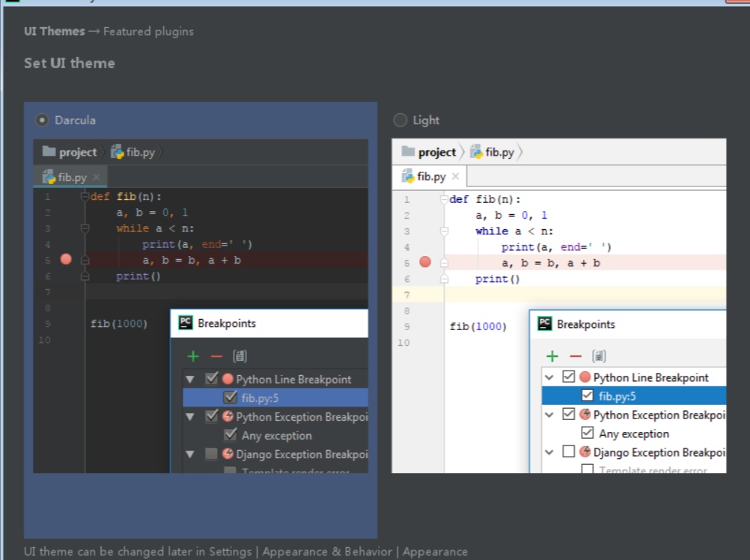Click the red breakpoint dot on line 5 in Darcula preview
The width and height of the screenshot is (750, 560).
point(66,259)
